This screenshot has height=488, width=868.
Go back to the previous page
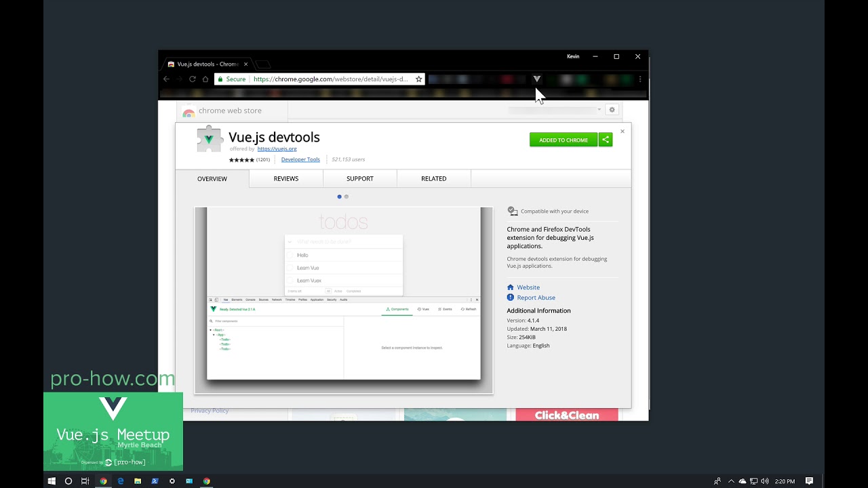[166, 79]
